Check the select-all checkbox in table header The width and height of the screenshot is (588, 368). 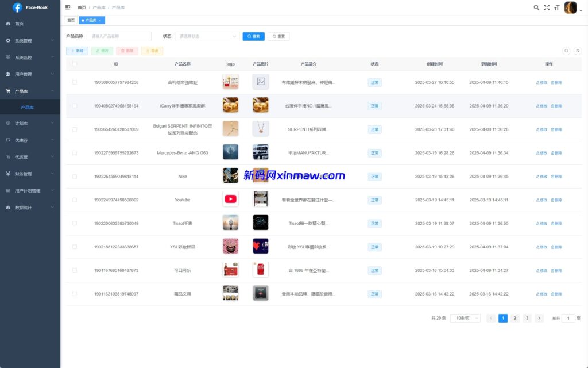(74, 64)
